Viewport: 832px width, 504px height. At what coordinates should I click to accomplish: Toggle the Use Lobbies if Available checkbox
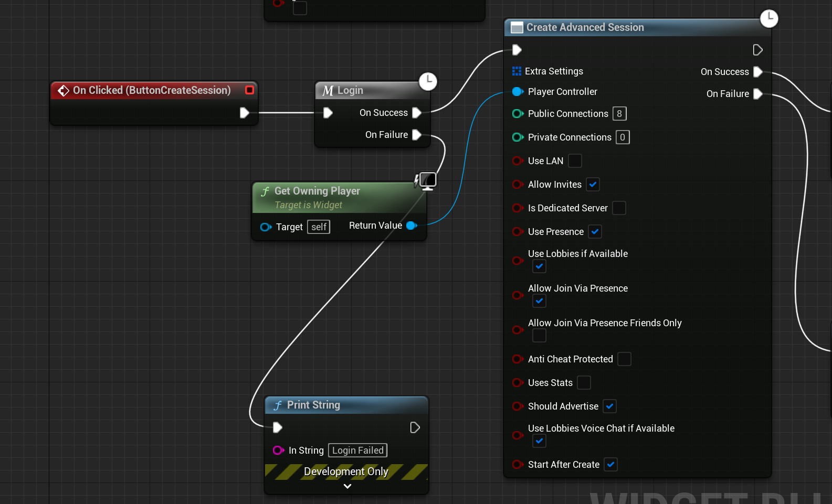539,266
